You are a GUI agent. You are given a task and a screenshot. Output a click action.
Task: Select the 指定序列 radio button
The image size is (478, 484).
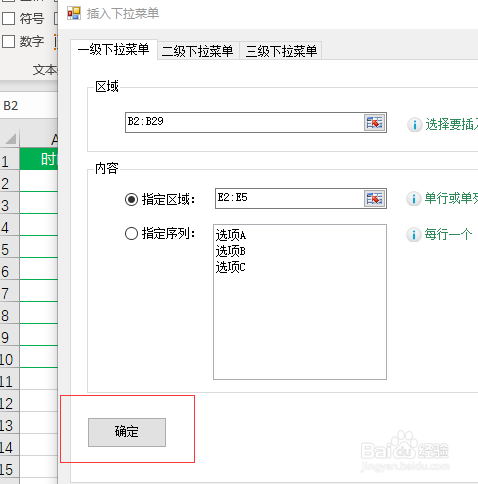click(x=131, y=234)
